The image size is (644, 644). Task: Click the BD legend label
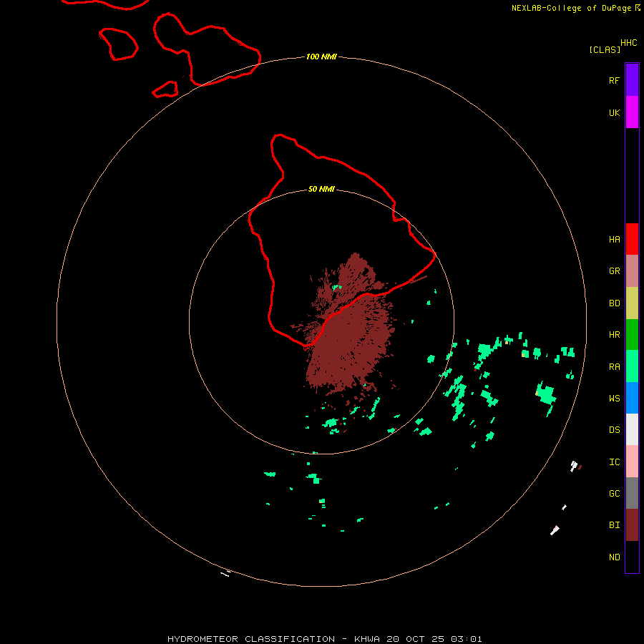614,303
